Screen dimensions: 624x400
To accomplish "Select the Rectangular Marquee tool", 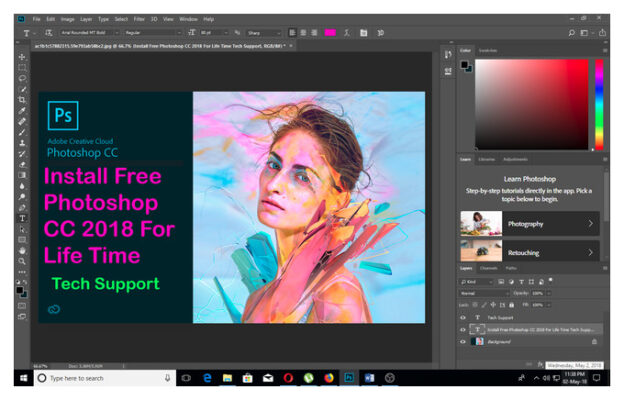I will (22, 68).
